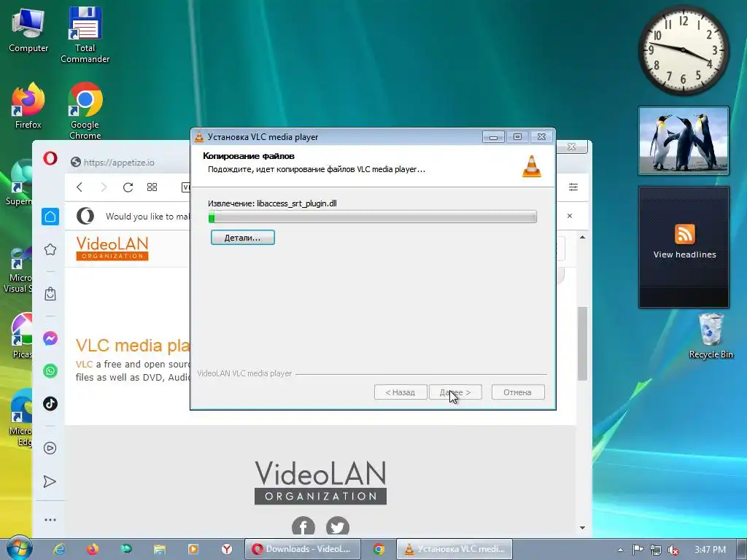Click the VLC cone icon in installer title bar

[x=199, y=136]
